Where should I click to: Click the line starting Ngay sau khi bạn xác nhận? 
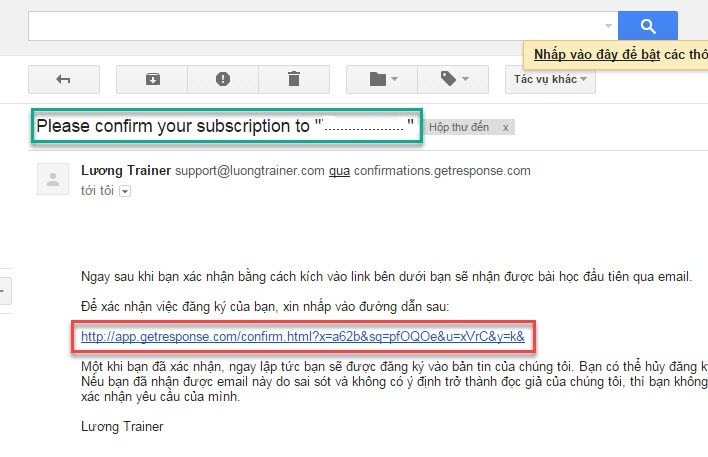[x=387, y=276]
